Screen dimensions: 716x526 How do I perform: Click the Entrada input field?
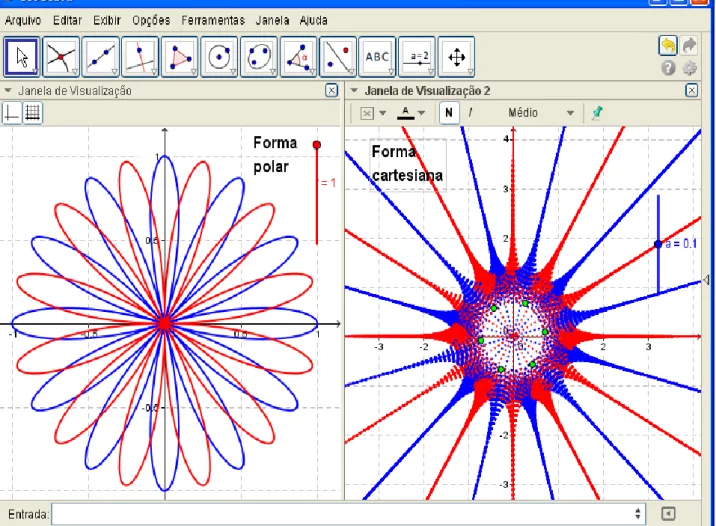348,514
